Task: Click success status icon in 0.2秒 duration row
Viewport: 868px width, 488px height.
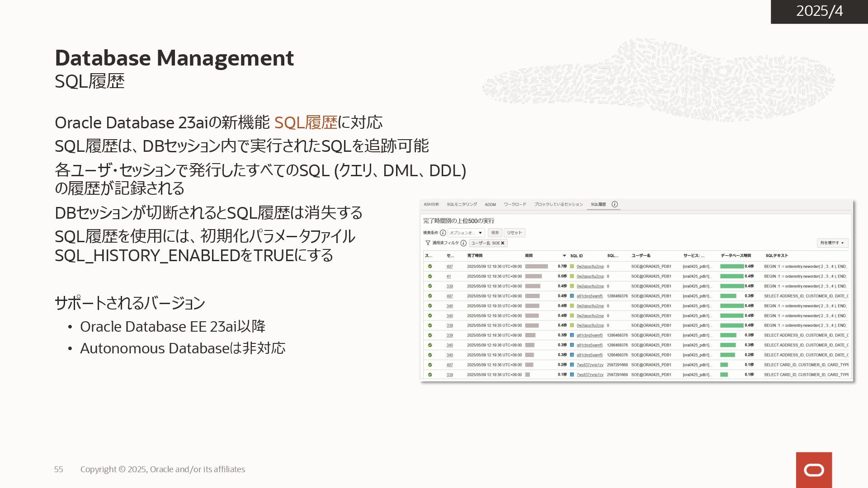Action: pos(430,365)
